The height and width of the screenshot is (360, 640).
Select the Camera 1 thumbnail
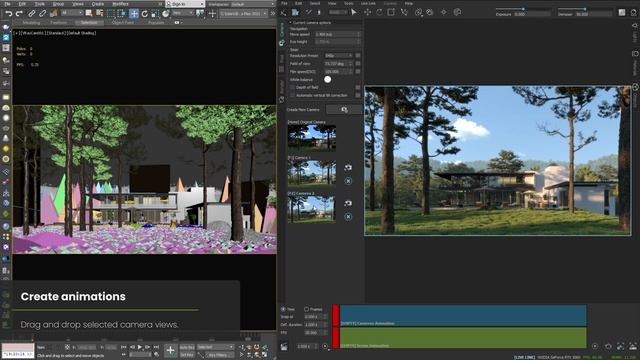(312, 173)
